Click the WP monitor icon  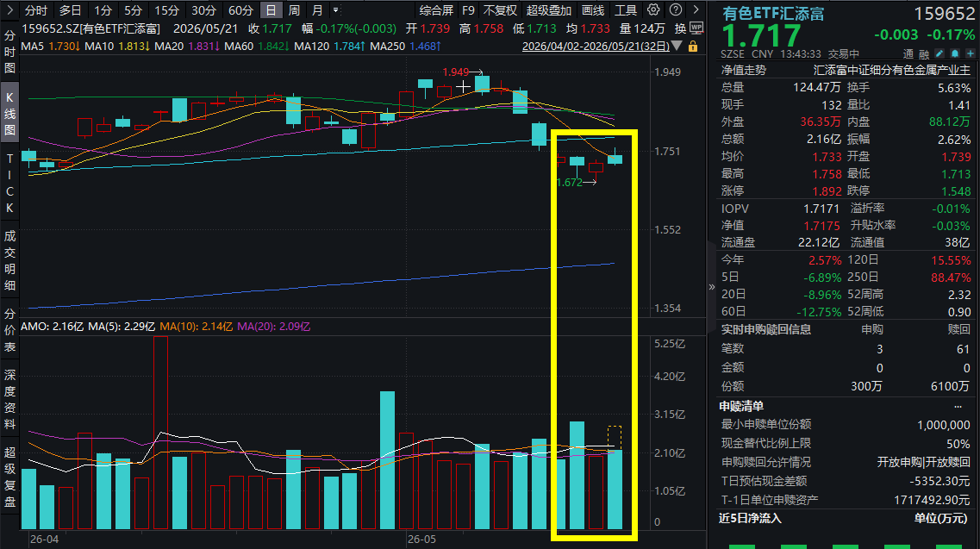coord(697,28)
